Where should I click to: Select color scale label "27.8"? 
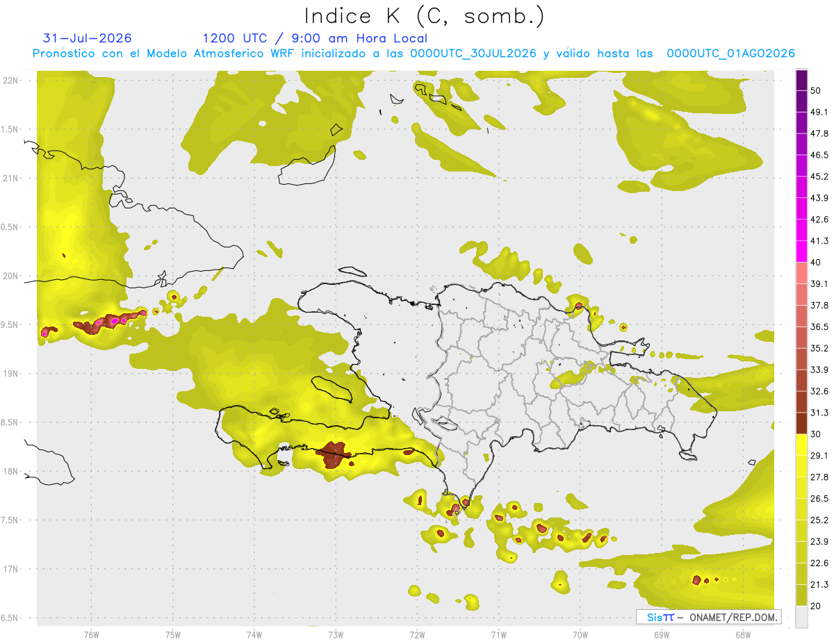(x=819, y=477)
